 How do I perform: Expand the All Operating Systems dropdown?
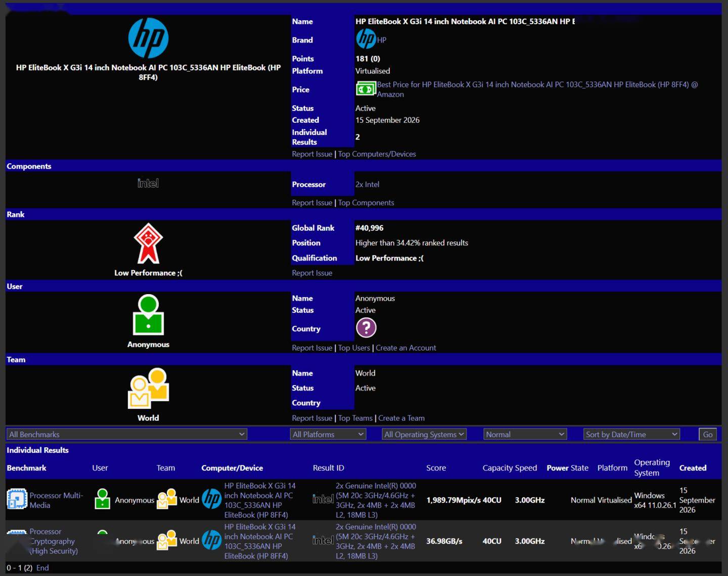424,434
